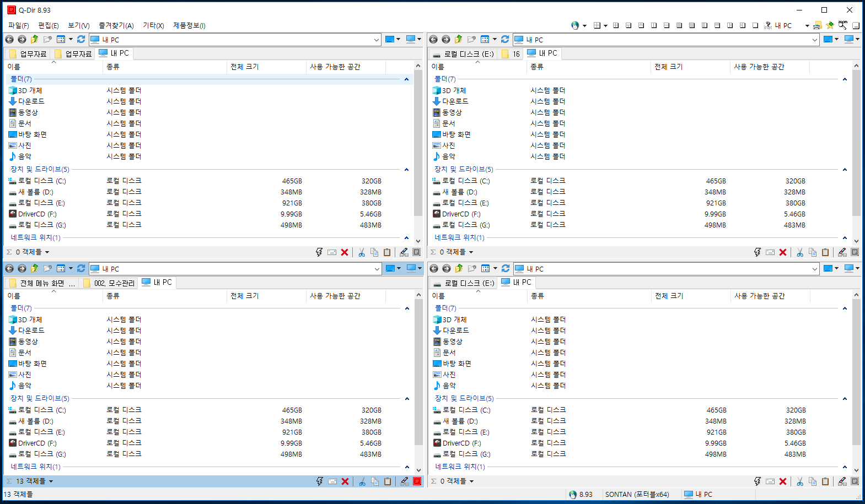
Task: Open the 13 객체들 dropdown in bottom-left status bar
Action: click(51, 481)
